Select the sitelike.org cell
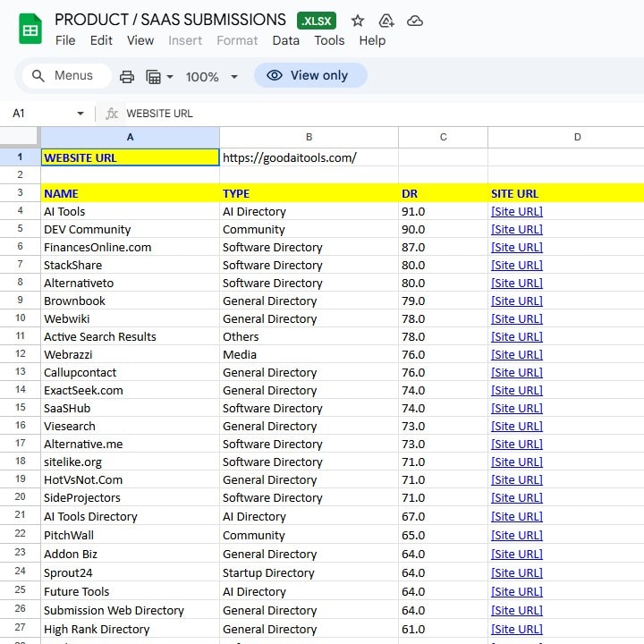The width and height of the screenshot is (644, 644). coord(131,462)
